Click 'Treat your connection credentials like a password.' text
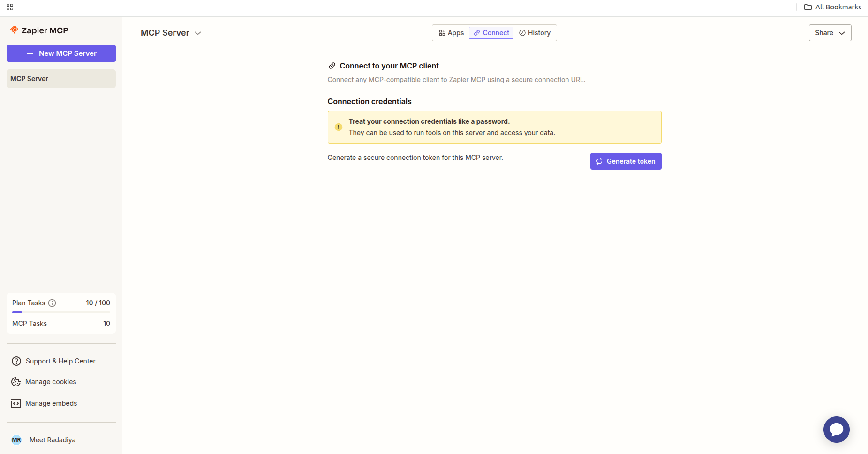The width and height of the screenshot is (868, 454). [x=429, y=121]
